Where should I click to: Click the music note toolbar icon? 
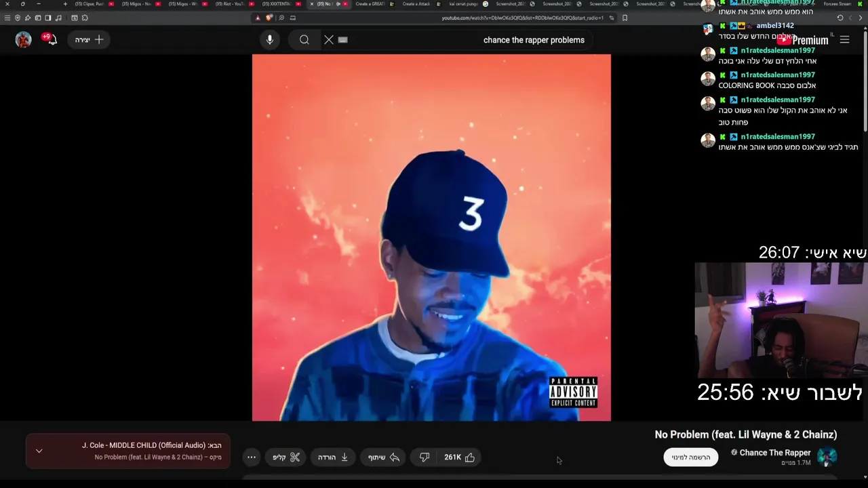[x=58, y=18]
